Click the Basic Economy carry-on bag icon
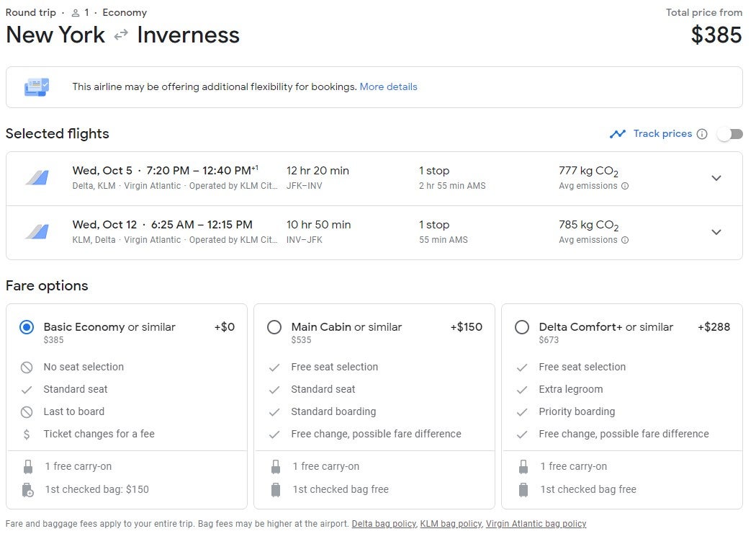Image resolution: width=756 pixels, height=539 pixels. [x=28, y=467]
